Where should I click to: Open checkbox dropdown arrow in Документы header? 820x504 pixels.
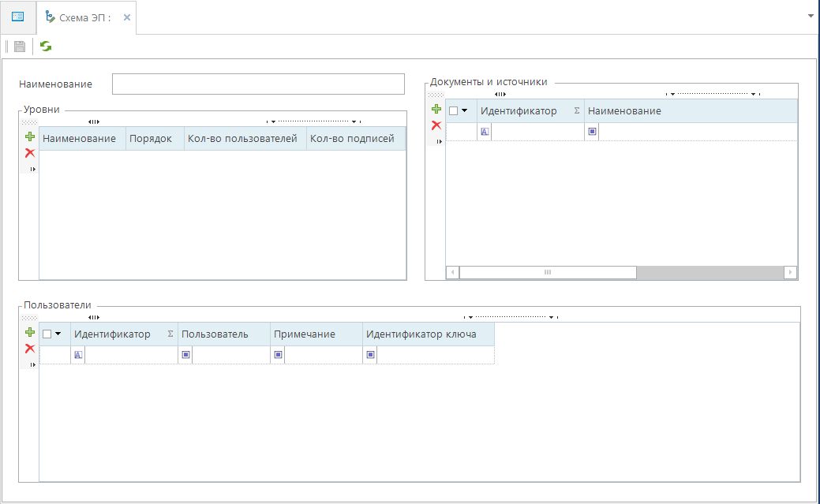465,111
